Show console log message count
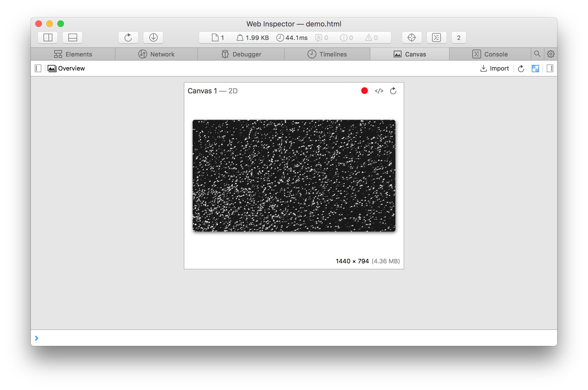Image resolution: width=588 pixels, height=390 pixels. point(322,38)
